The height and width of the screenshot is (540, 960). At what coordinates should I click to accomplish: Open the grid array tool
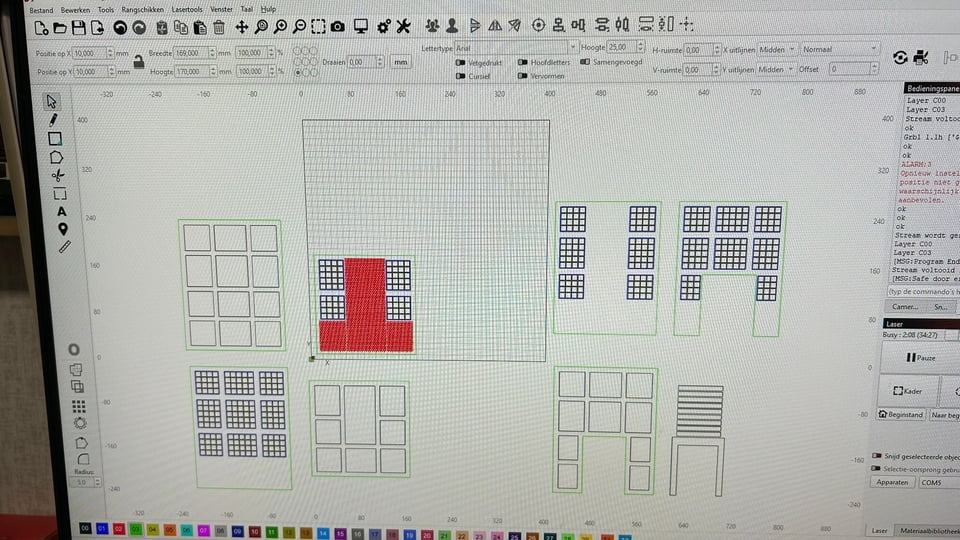[x=79, y=406]
